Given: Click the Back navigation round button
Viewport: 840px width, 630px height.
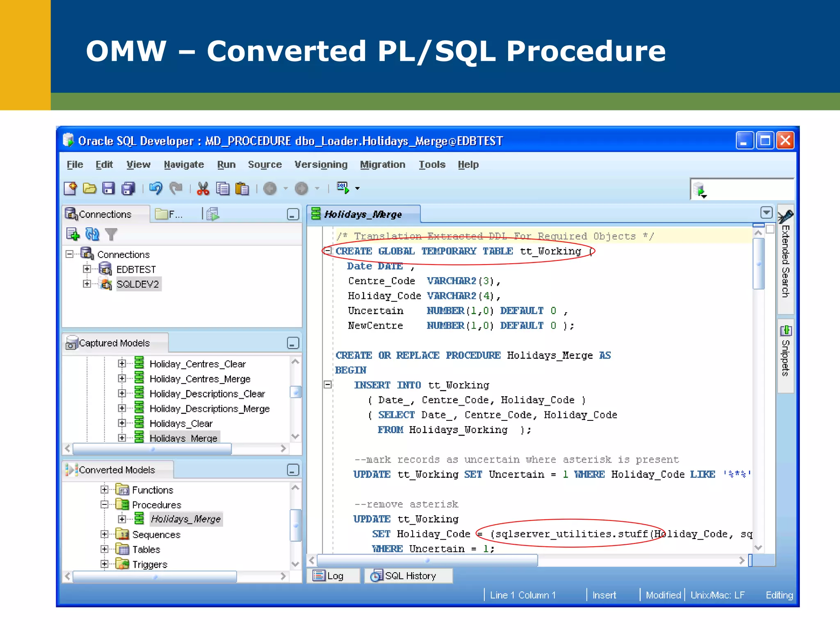Looking at the screenshot, I should [x=270, y=188].
